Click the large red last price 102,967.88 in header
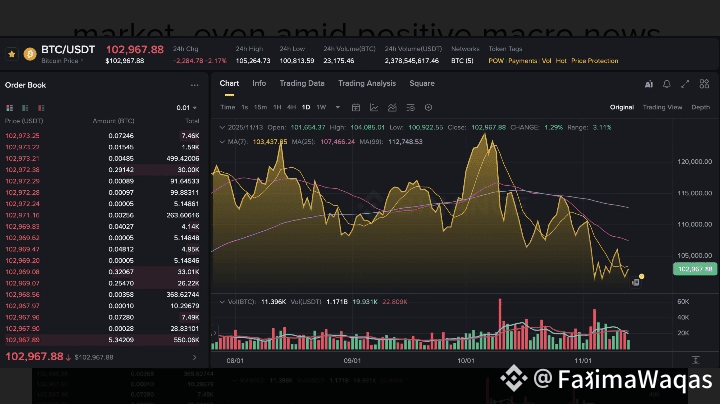Image resolution: width=720 pixels, height=404 pixels. coord(135,50)
